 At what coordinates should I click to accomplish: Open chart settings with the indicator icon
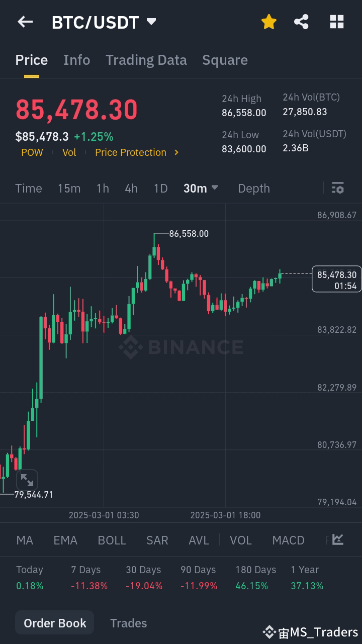tap(337, 188)
